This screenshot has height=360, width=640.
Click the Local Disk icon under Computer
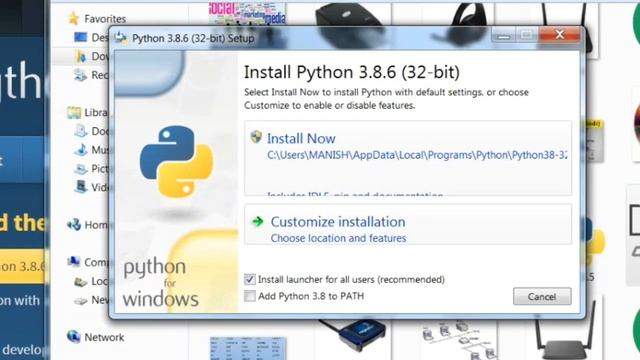tap(81, 281)
